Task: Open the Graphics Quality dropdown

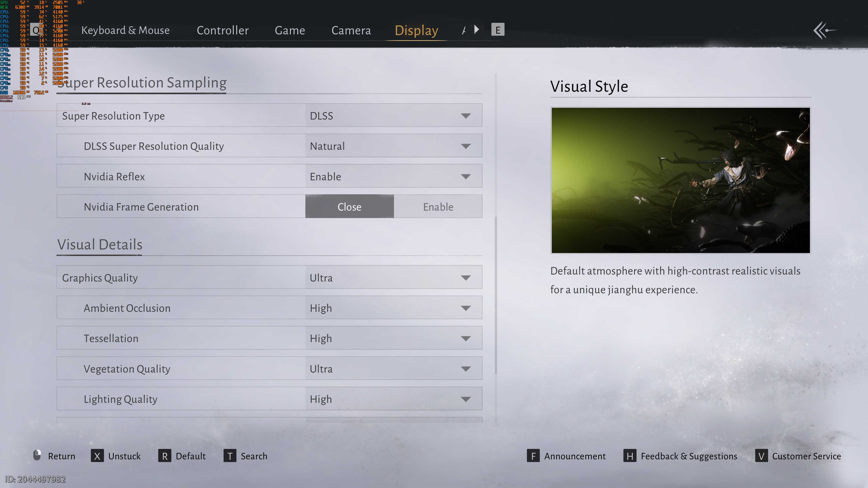Action: [x=394, y=277]
